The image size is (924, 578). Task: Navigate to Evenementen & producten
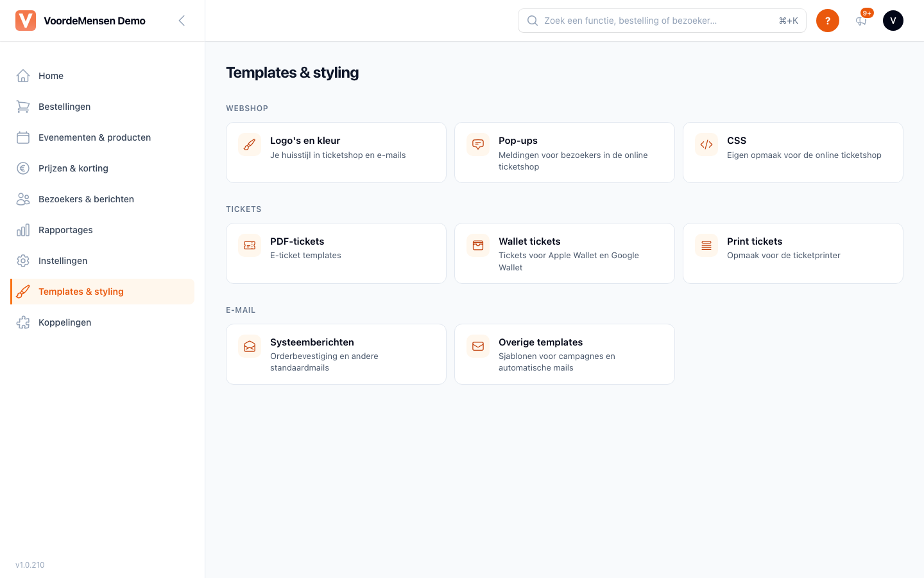pyautogui.click(x=103, y=137)
